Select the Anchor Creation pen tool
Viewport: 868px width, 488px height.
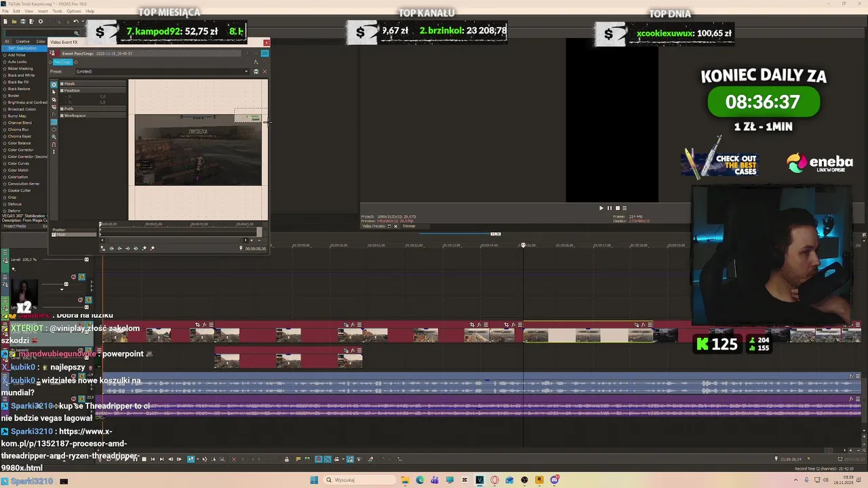pos(54,100)
